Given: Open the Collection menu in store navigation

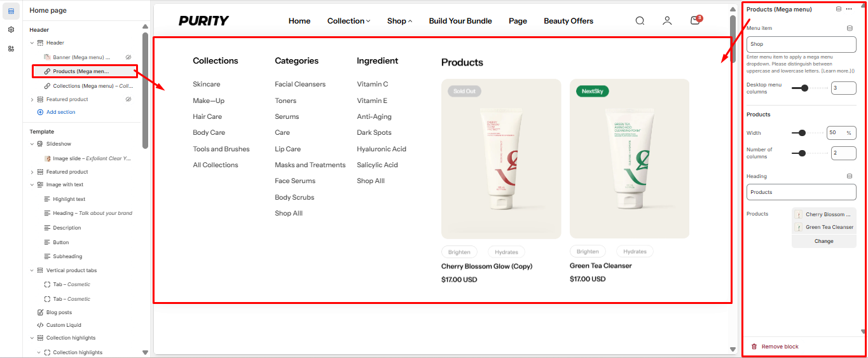Looking at the screenshot, I should click(348, 21).
